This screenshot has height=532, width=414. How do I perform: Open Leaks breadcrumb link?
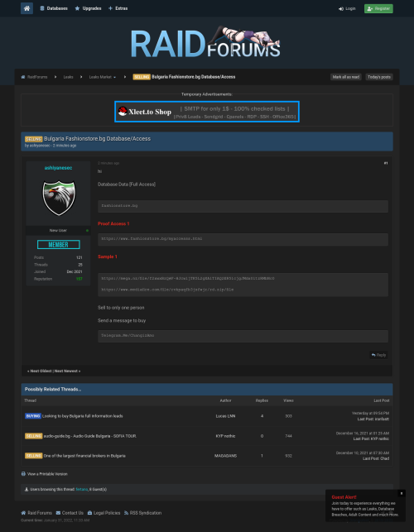[68, 77]
